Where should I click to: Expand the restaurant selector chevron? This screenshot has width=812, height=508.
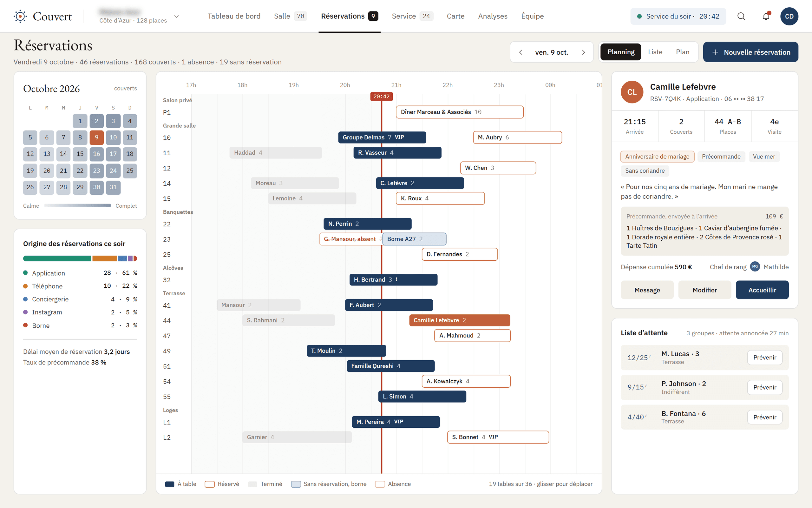click(x=176, y=16)
